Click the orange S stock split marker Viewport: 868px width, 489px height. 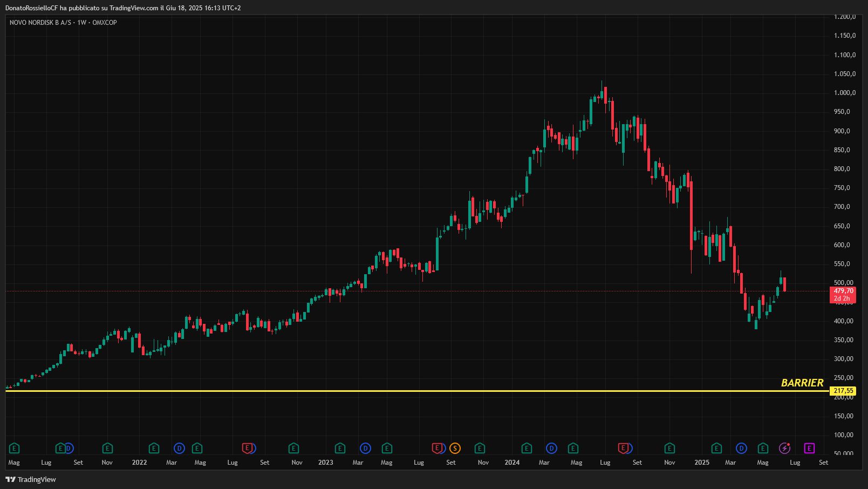tap(455, 448)
